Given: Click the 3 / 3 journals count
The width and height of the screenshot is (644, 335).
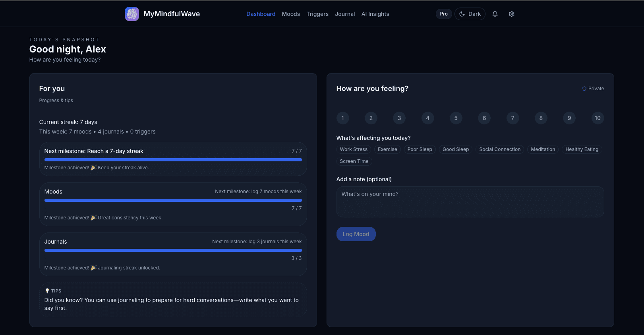Looking at the screenshot, I should 296,258.
